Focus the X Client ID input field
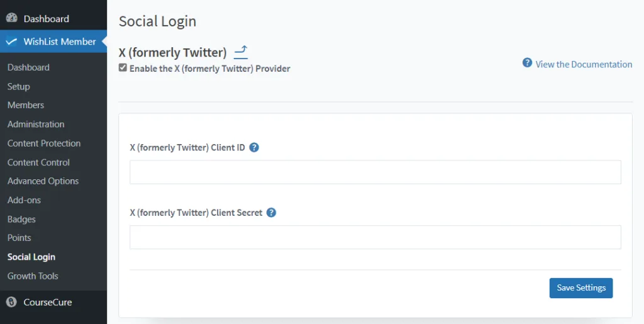 click(375, 172)
